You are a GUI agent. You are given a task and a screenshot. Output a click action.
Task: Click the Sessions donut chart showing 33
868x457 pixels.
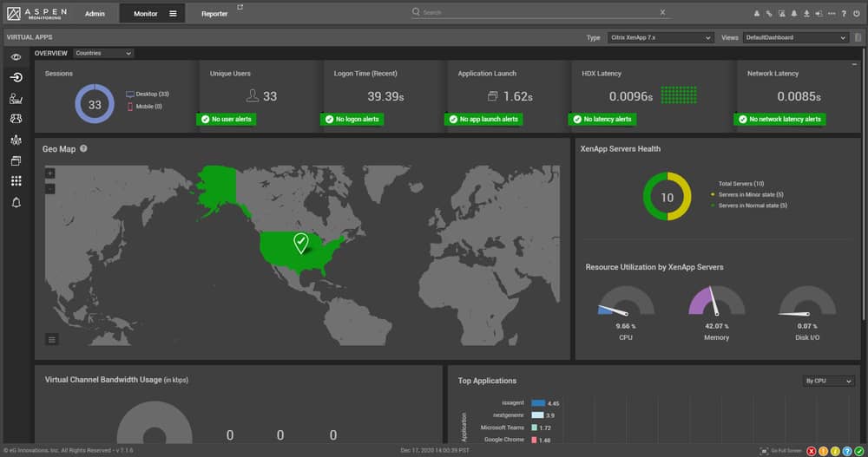click(95, 104)
